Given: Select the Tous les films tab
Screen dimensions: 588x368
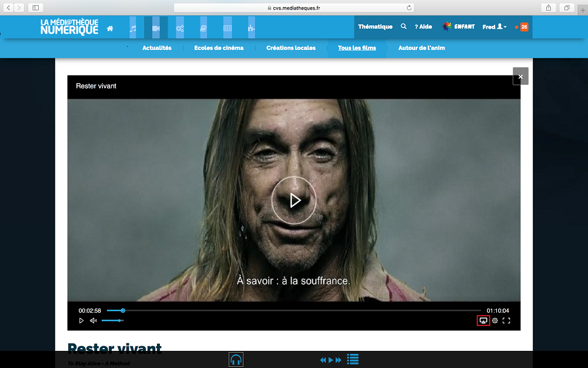Looking at the screenshot, I should pos(357,48).
